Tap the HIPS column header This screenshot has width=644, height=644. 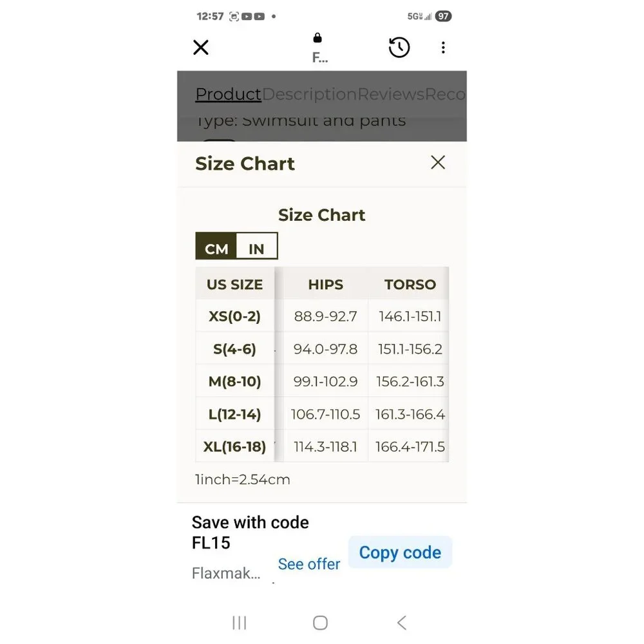point(325,284)
